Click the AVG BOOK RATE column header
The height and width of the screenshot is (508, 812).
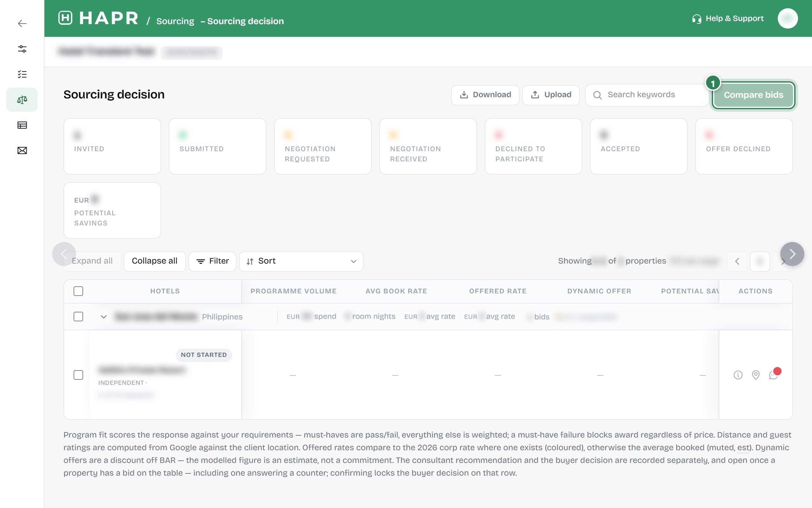(x=396, y=291)
